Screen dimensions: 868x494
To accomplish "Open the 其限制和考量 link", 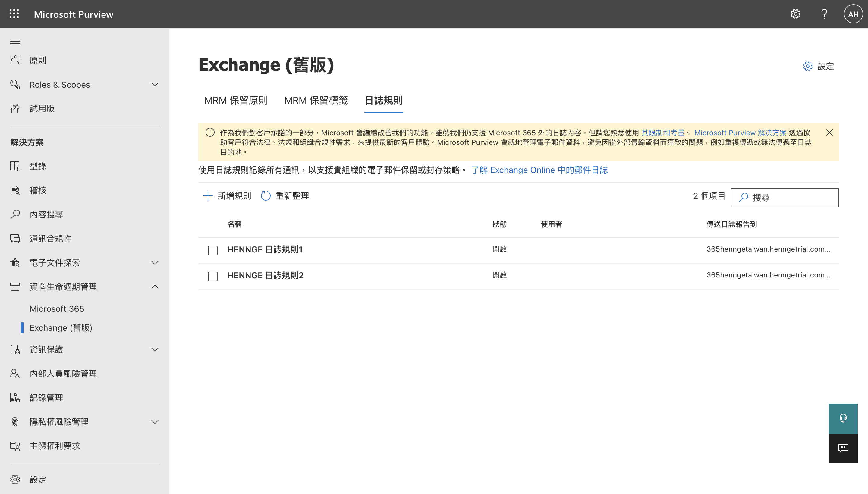I will [x=663, y=133].
